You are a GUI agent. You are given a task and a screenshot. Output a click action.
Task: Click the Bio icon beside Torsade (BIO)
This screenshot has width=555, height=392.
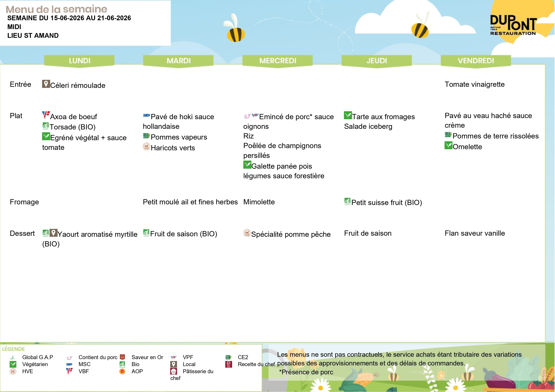[x=46, y=126]
